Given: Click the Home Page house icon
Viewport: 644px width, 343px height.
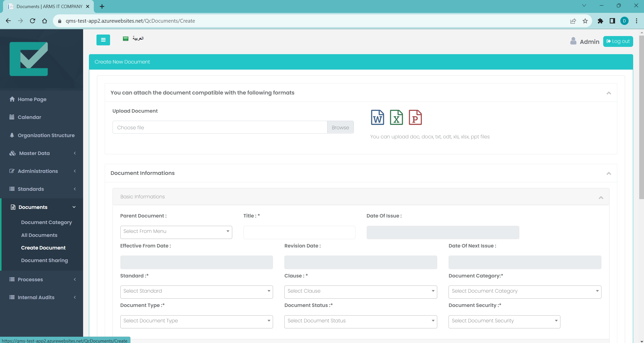Looking at the screenshot, I should [12, 99].
